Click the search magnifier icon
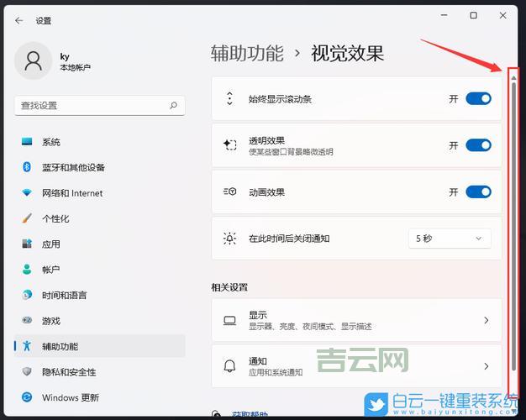Viewport: 526px width, 420px height. pyautogui.click(x=173, y=106)
